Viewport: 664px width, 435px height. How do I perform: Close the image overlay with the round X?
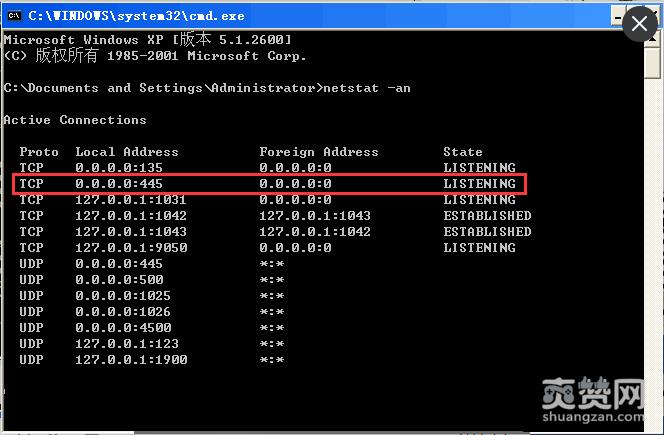point(640,23)
